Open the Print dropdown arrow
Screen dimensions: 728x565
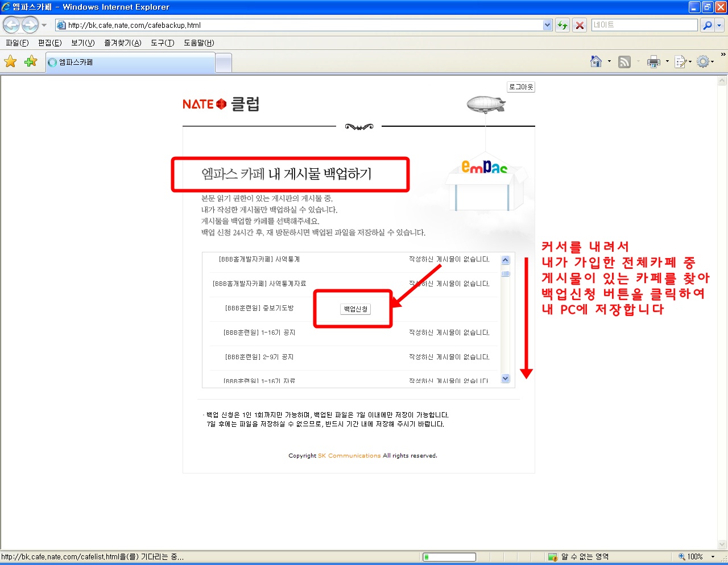(667, 61)
